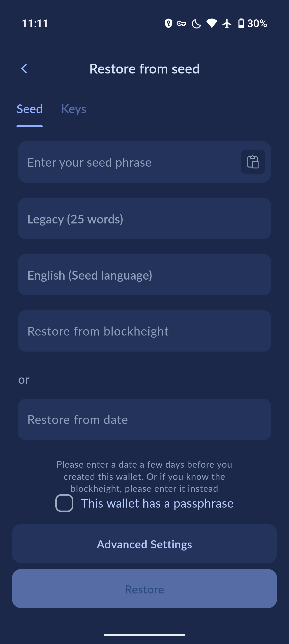Tap the bottom home gesture bar

pyautogui.click(x=144, y=635)
